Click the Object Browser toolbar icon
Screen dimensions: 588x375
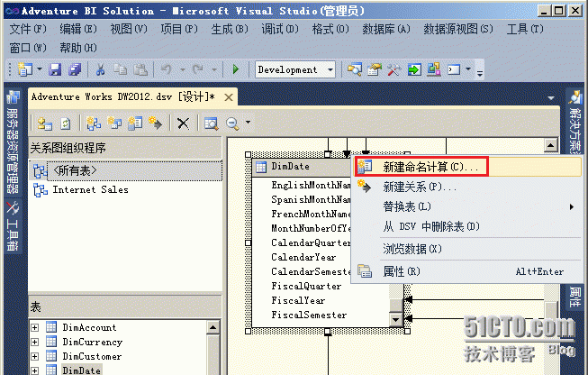(434, 69)
